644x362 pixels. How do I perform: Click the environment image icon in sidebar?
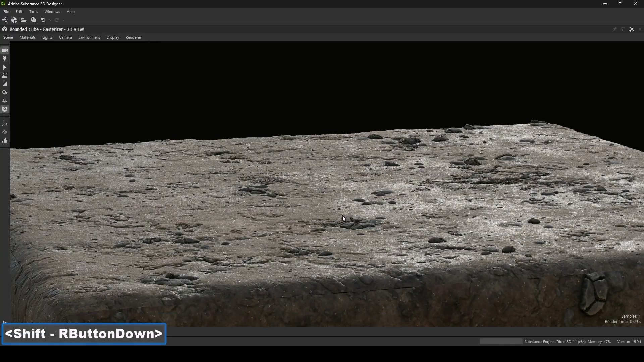click(x=5, y=76)
